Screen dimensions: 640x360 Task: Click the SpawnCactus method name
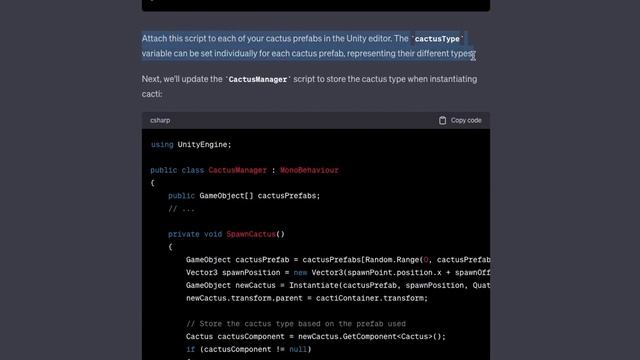tap(251, 234)
